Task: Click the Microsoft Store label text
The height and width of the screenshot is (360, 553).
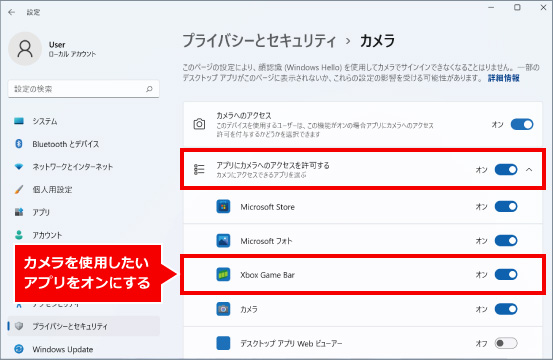Action: tap(267, 207)
